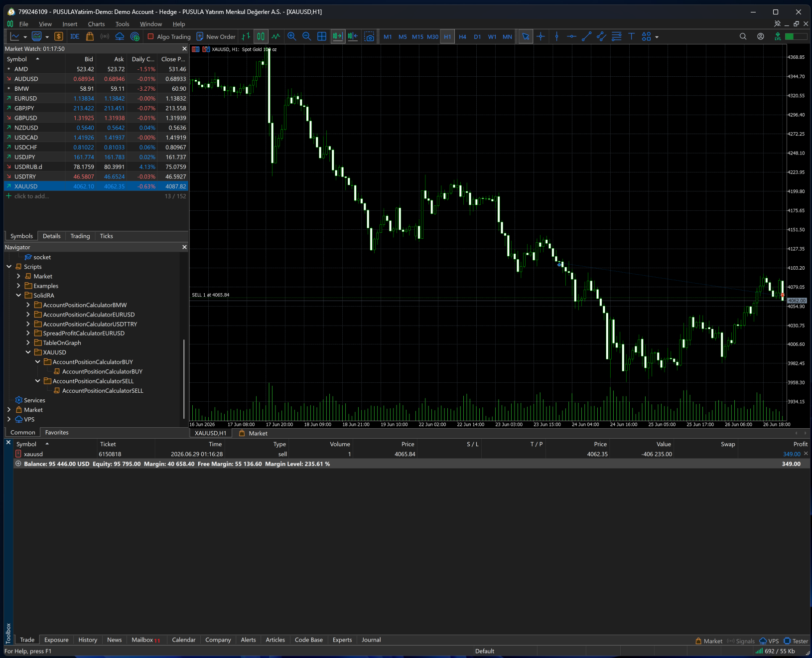This screenshot has width=812, height=658.
Task: Select the cursor arrow tool
Action: tap(526, 36)
